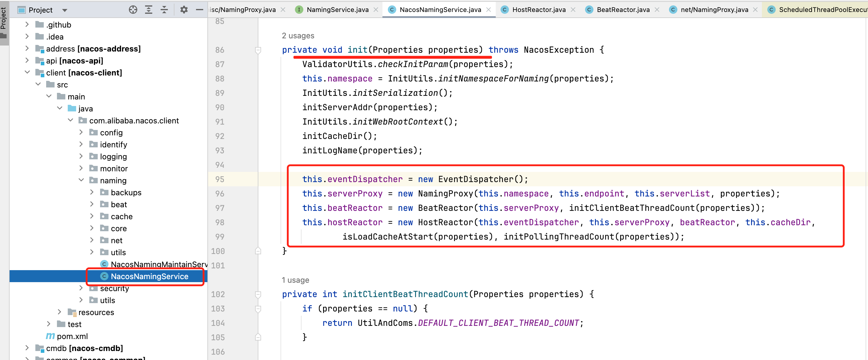The width and height of the screenshot is (868, 360).
Task: Click Collapse All icon in Project toolbar
Action: 164,10
